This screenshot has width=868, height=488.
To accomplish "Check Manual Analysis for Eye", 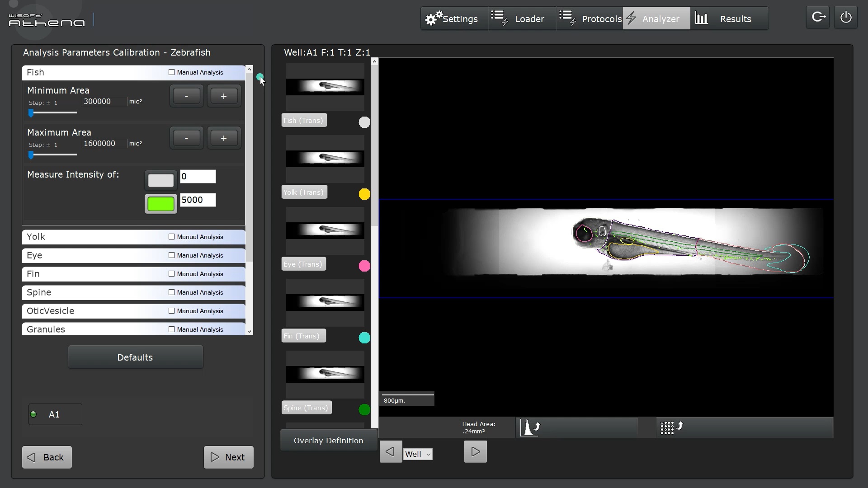I will [x=171, y=255].
